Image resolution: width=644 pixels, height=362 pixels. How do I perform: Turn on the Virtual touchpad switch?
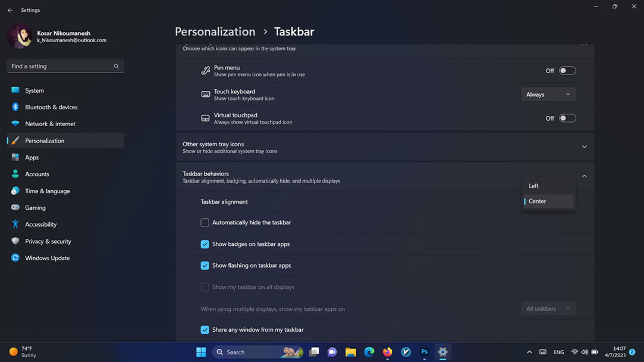(x=567, y=118)
